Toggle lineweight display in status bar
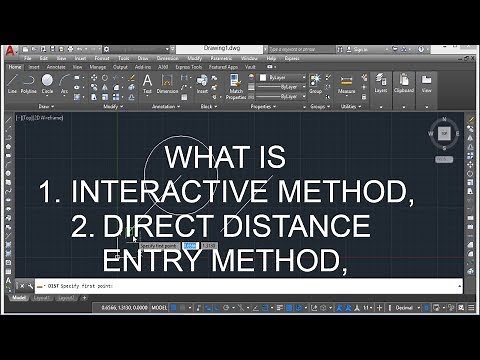Screen dimensions: 480x360 (280, 308)
